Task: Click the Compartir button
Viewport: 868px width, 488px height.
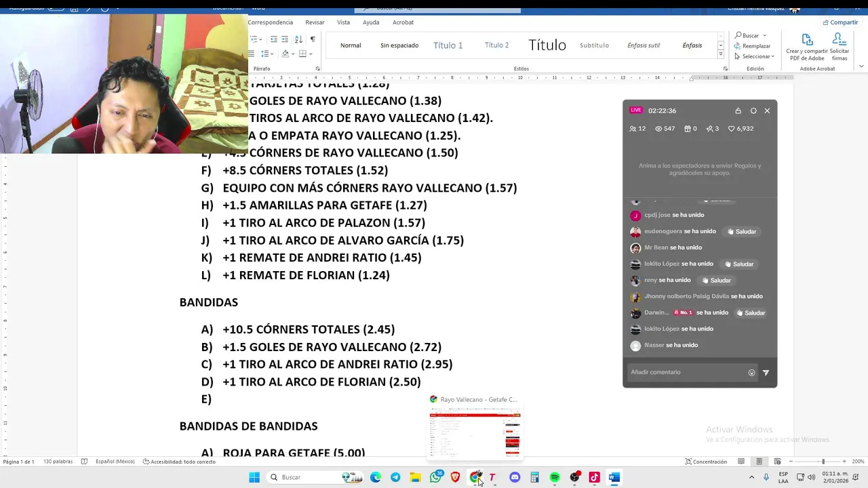Action: (x=840, y=22)
